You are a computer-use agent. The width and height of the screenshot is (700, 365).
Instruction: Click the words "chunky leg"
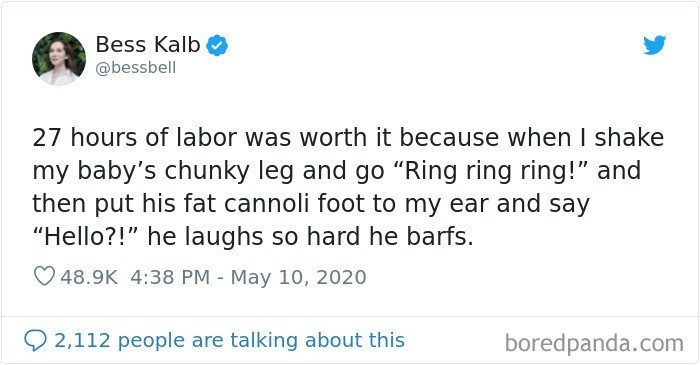(229, 171)
